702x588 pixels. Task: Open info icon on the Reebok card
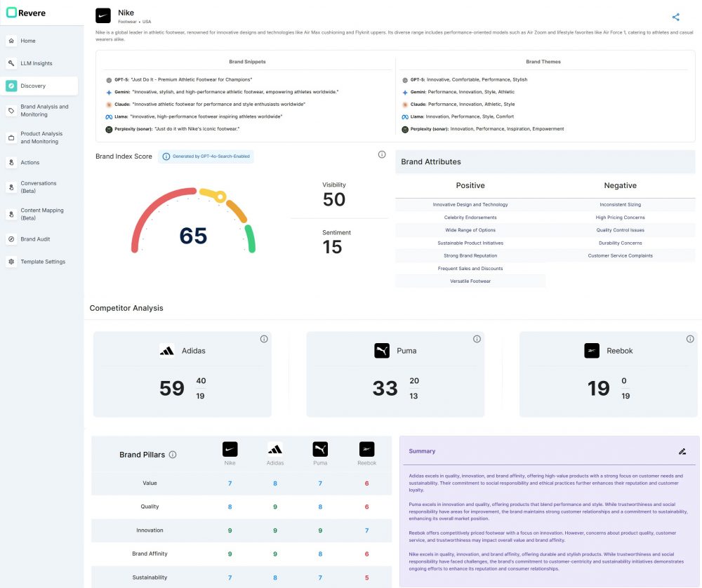(x=690, y=339)
